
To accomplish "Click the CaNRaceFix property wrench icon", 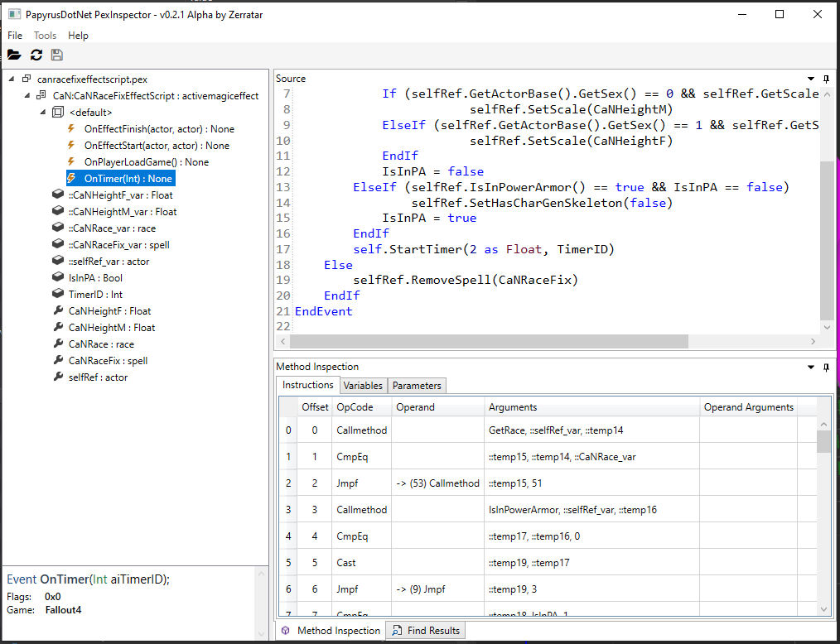I will pyautogui.click(x=58, y=360).
